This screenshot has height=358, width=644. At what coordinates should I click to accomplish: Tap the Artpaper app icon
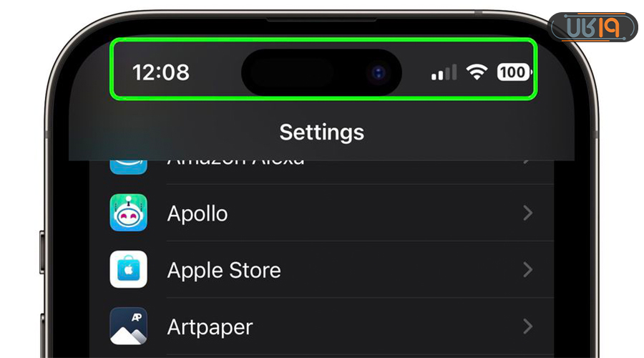[128, 326]
